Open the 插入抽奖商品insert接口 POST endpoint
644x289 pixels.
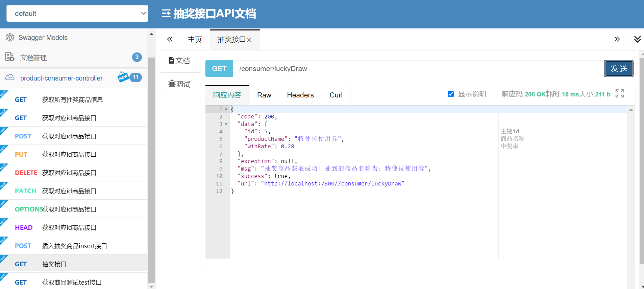point(74,246)
